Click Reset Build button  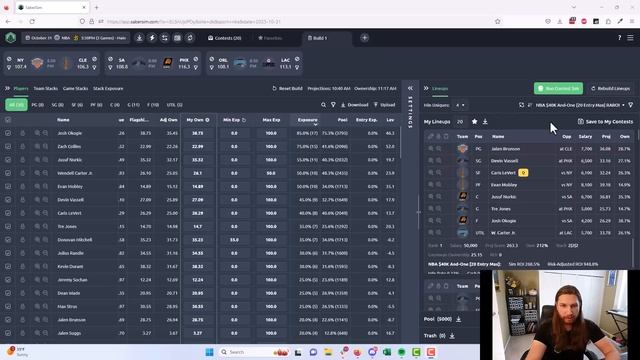point(287,88)
